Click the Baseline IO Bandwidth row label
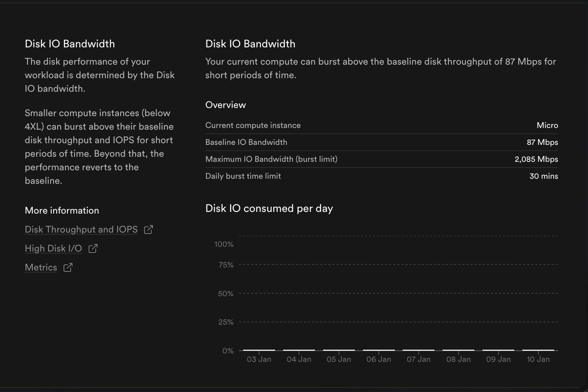The image size is (588, 392). (246, 142)
